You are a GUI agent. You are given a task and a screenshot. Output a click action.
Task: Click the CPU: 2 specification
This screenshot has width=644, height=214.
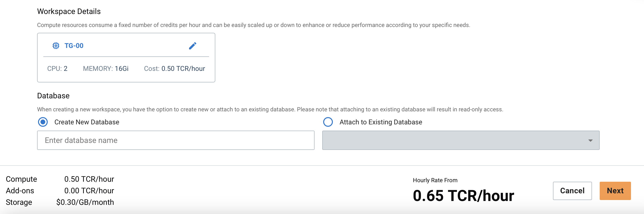(x=57, y=69)
